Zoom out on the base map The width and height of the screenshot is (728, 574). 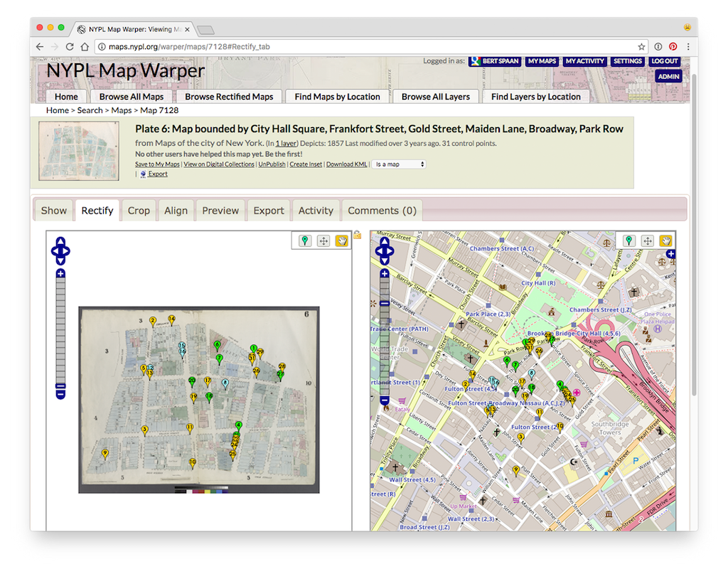(x=385, y=400)
